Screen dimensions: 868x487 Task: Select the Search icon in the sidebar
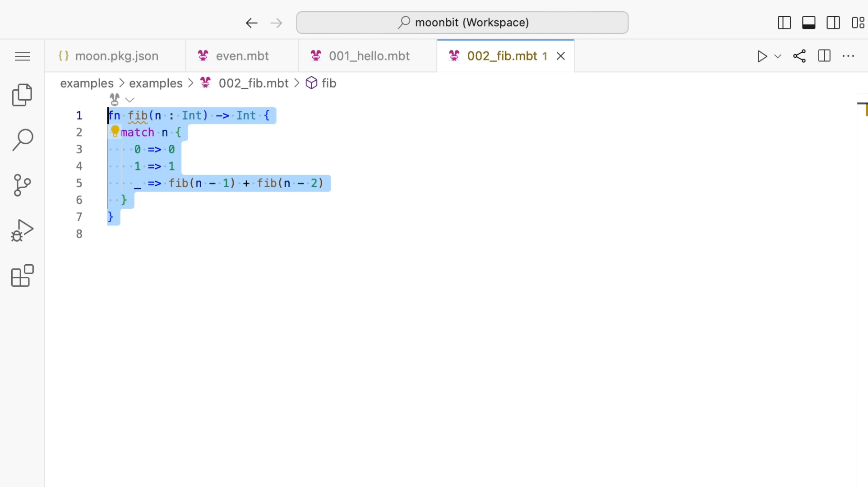click(x=22, y=140)
